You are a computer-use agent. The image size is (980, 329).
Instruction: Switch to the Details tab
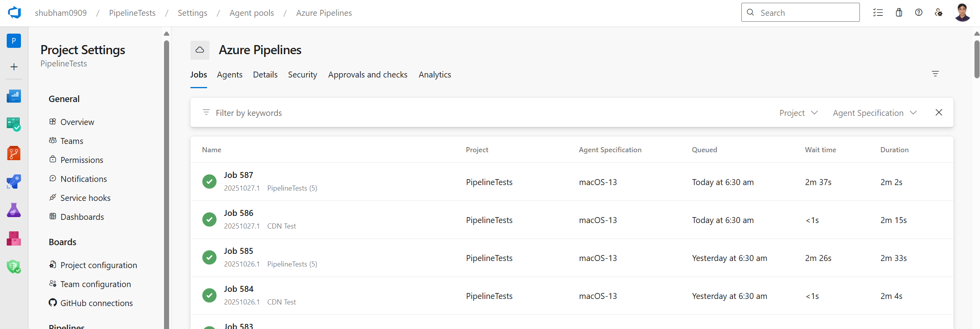tap(265, 75)
